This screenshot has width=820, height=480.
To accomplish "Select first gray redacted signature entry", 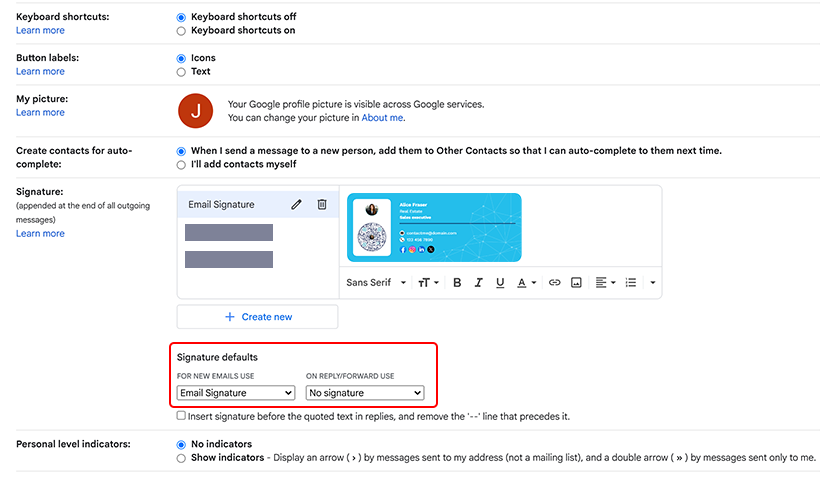I will click(x=229, y=233).
